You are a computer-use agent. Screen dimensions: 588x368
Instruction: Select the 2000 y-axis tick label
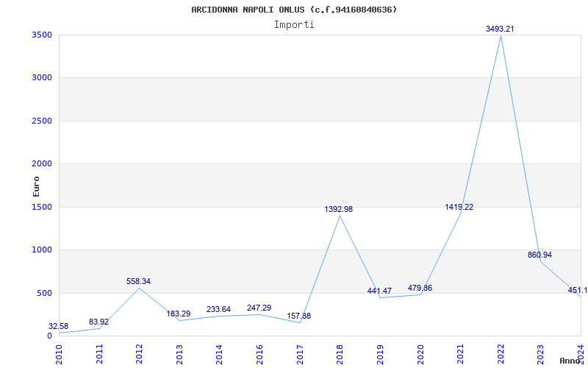(42, 163)
